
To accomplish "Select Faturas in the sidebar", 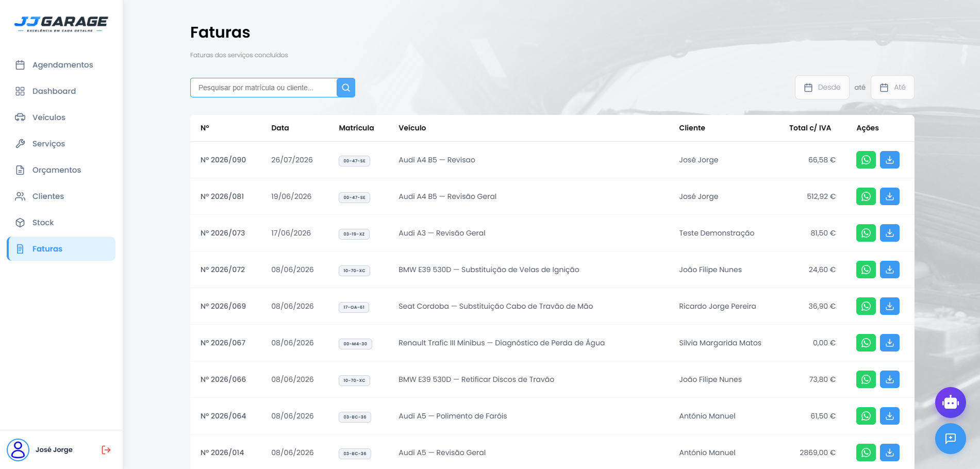I will tap(61, 249).
